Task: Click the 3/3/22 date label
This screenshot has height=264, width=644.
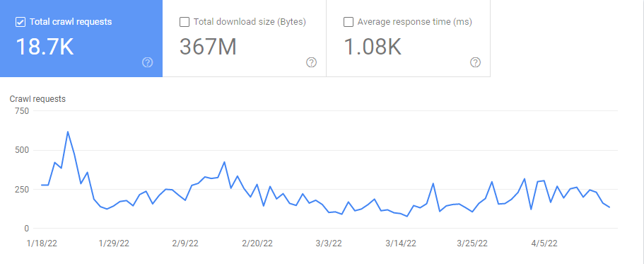Action: [x=329, y=243]
